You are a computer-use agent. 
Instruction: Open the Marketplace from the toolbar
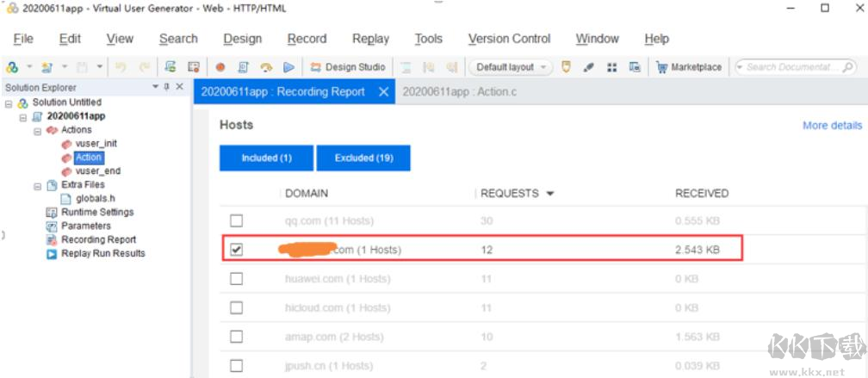(688, 67)
